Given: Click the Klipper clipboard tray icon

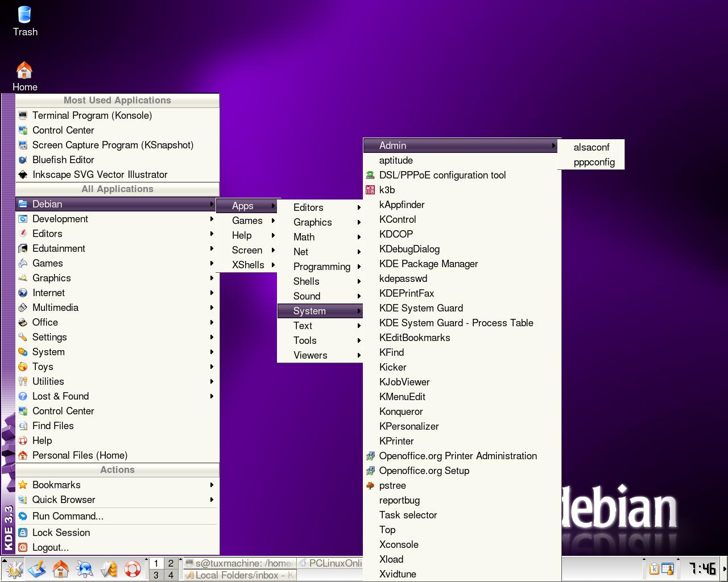Looking at the screenshot, I should pos(654,569).
